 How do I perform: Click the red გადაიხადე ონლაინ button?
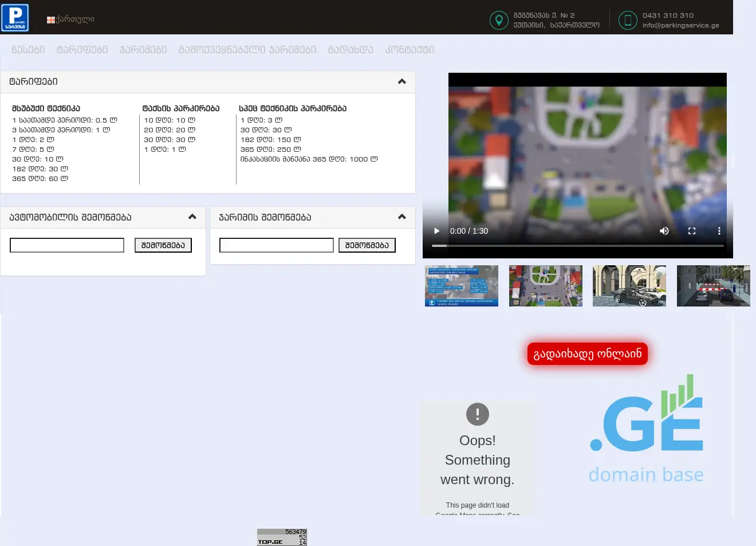[x=587, y=353]
